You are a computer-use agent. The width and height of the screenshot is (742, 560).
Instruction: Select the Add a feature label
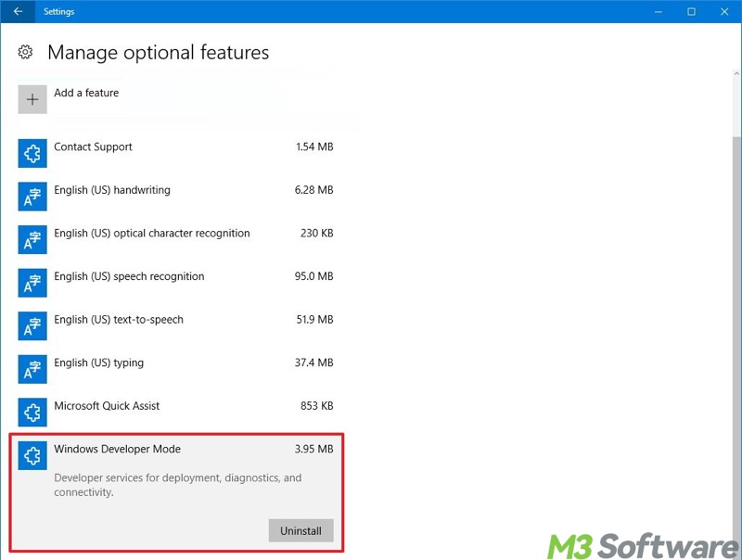pos(86,93)
